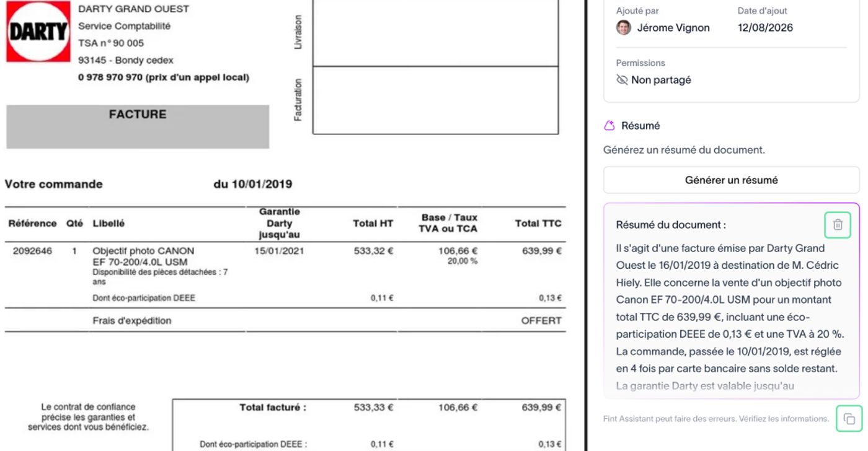Click the Résumé section sparkle icon
868x451 pixels.
pyautogui.click(x=609, y=126)
